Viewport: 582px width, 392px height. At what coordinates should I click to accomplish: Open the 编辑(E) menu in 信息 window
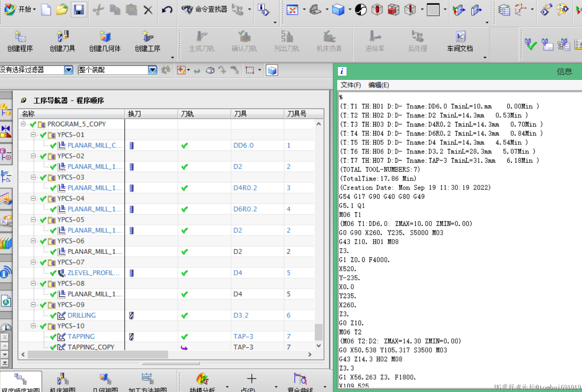click(x=378, y=85)
